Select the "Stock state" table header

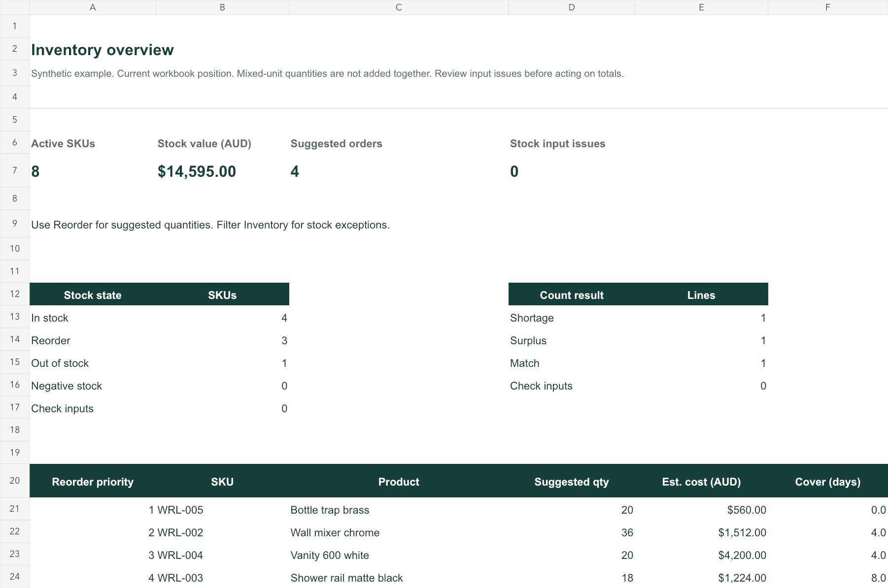pyautogui.click(x=93, y=294)
